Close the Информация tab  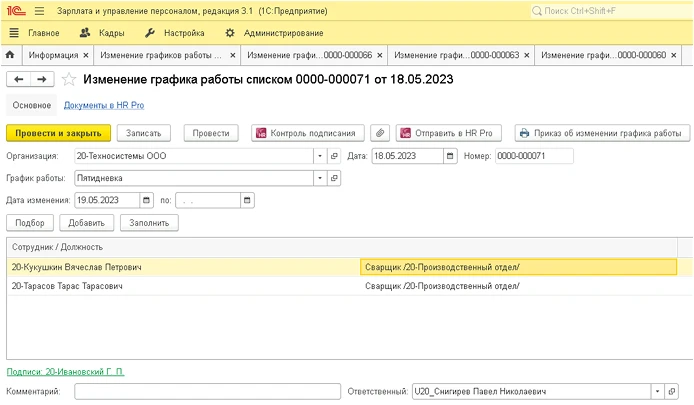(x=85, y=55)
